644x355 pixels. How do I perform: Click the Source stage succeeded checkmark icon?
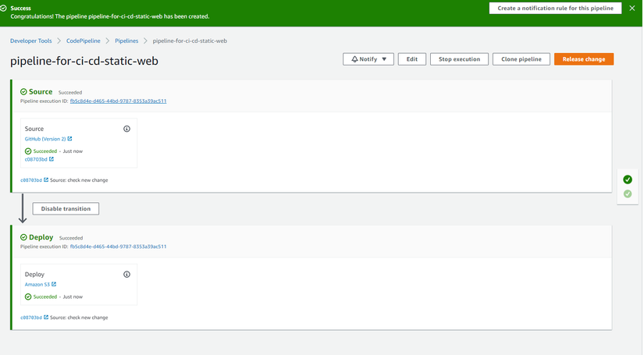tap(23, 92)
